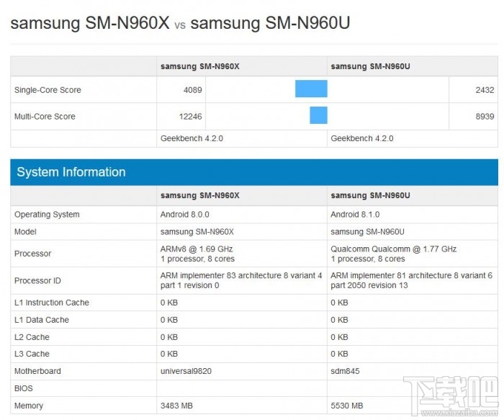
Task: Click the 'L2 Cache' row label
Action: tap(32, 337)
